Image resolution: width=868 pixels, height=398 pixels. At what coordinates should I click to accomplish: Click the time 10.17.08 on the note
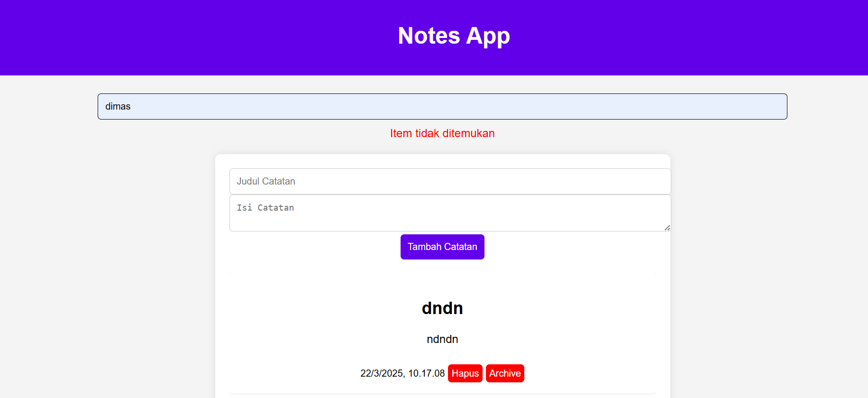point(427,373)
